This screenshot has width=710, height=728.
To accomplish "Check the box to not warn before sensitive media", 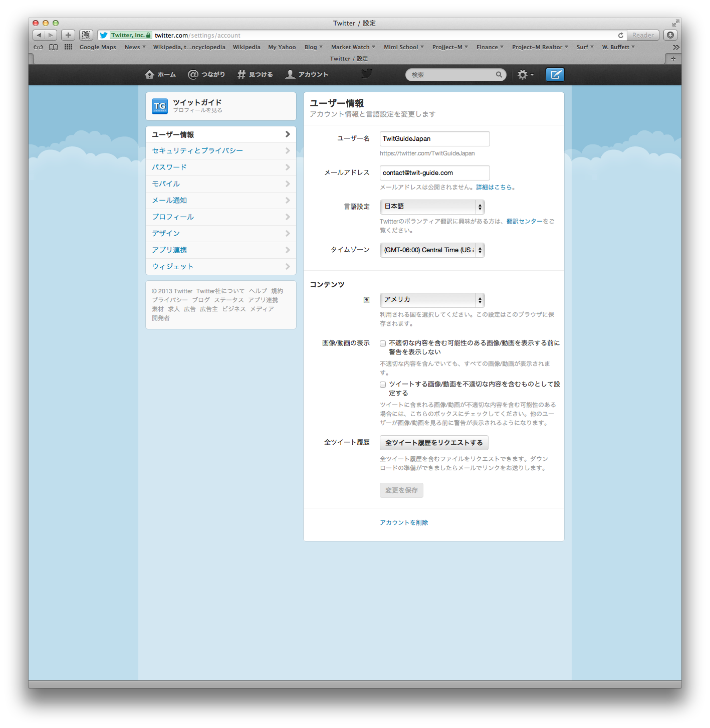I will click(383, 343).
